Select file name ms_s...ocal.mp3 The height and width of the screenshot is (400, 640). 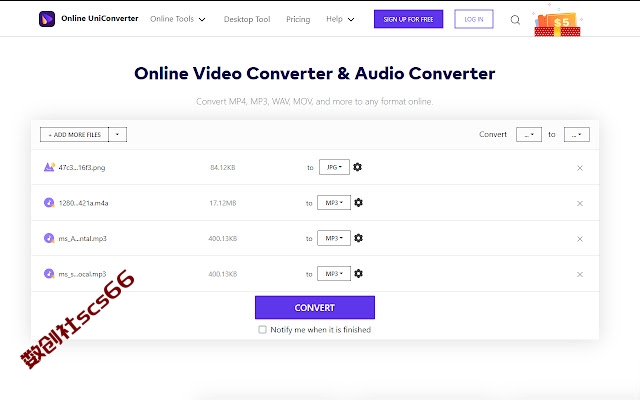(x=82, y=274)
